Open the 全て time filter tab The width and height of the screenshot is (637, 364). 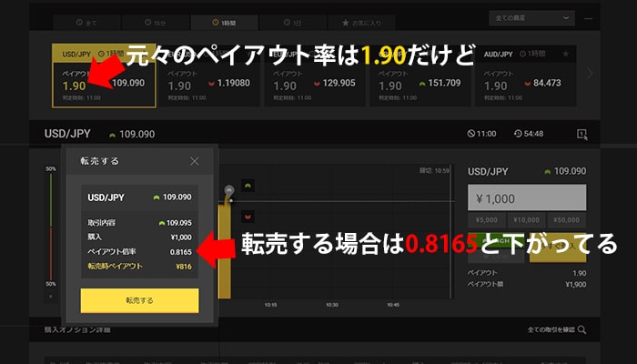click(x=86, y=23)
